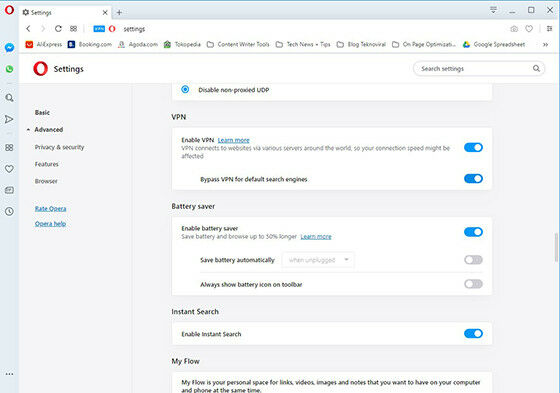Click the Opera help link
The height and width of the screenshot is (393, 560).
coord(50,224)
